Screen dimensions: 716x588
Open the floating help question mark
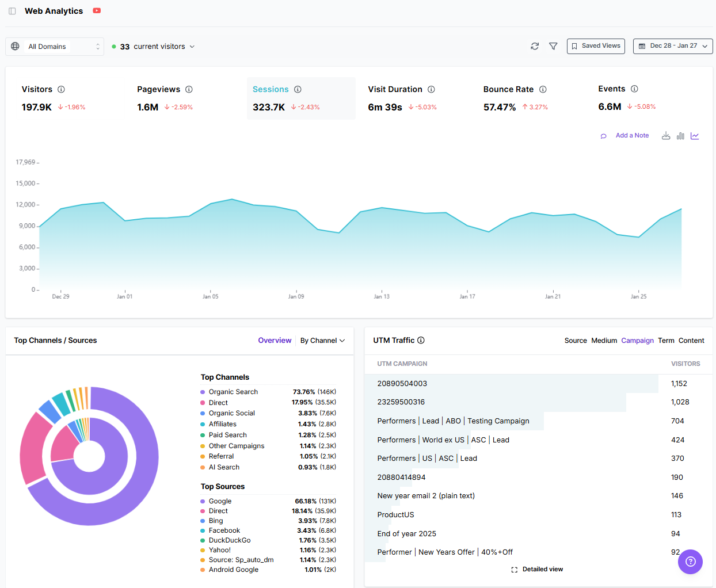click(690, 562)
